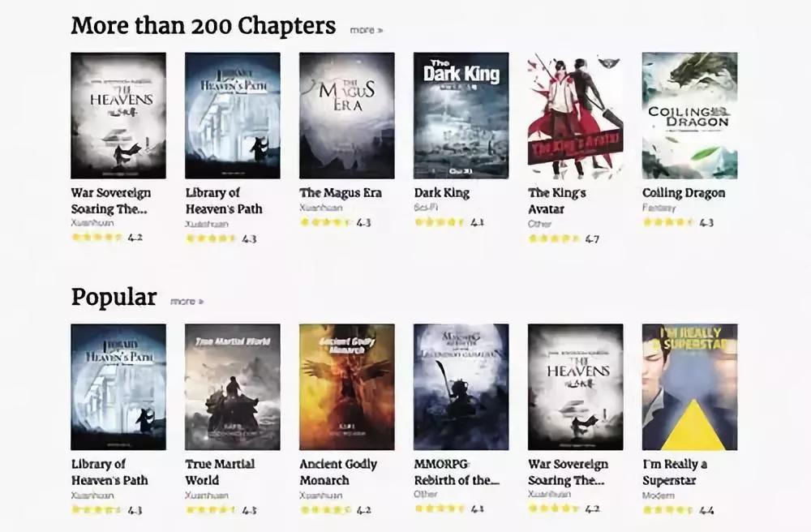Image resolution: width=811 pixels, height=532 pixels.
Task: Open the Dark King title link
Action: pyautogui.click(x=442, y=193)
